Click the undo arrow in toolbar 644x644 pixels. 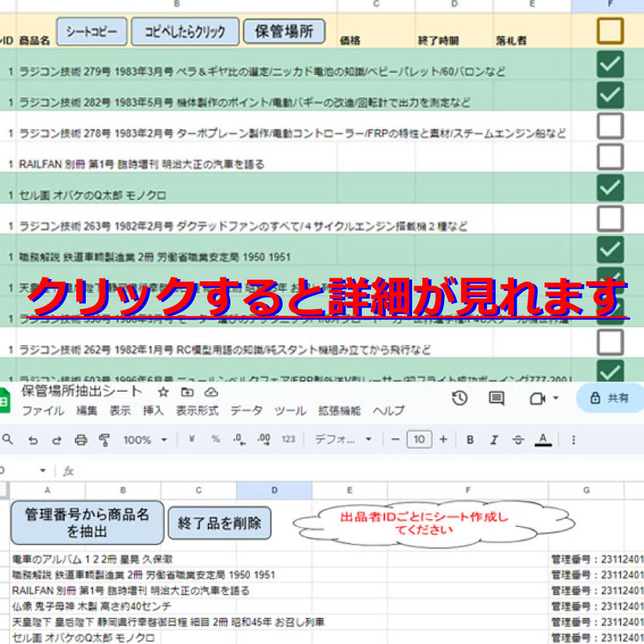33,440
